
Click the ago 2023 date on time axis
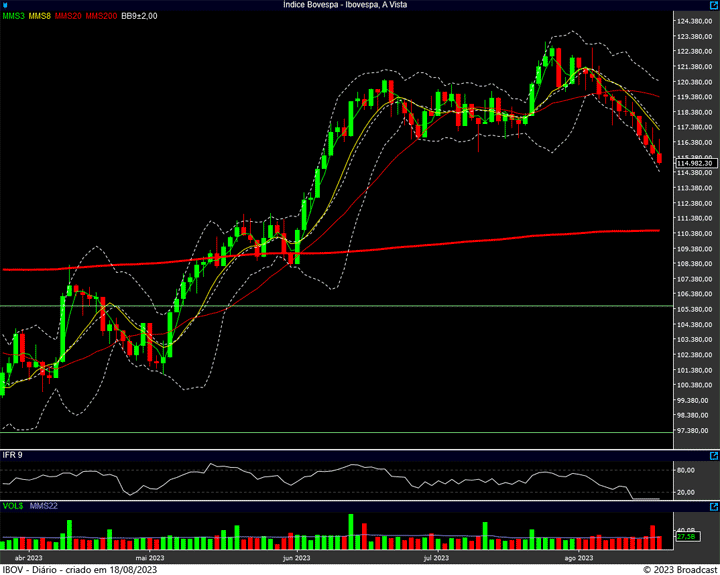(579, 558)
